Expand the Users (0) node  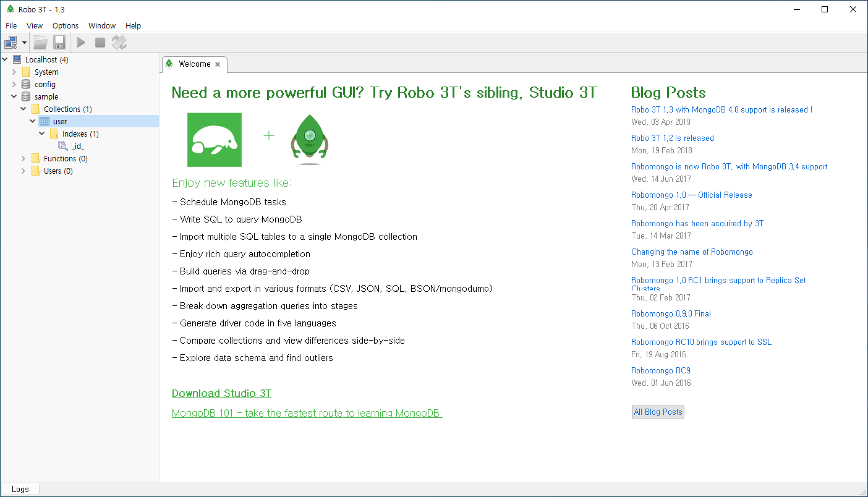[x=23, y=171]
